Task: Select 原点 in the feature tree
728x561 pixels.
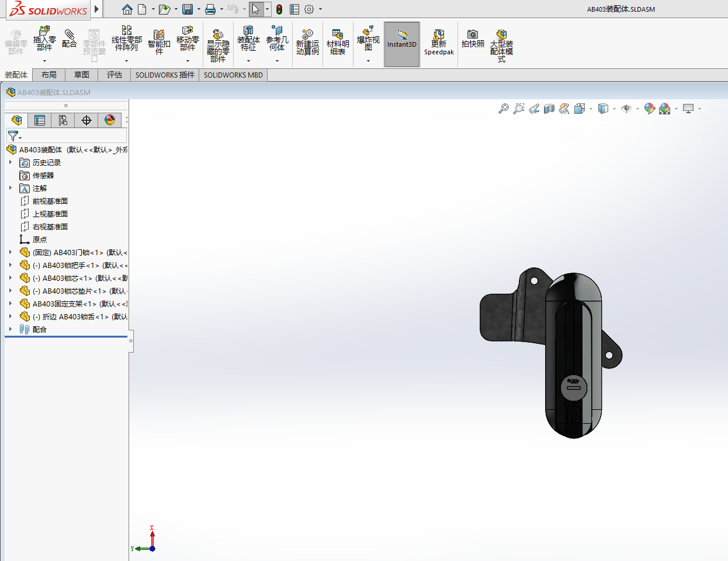Action: coord(39,239)
